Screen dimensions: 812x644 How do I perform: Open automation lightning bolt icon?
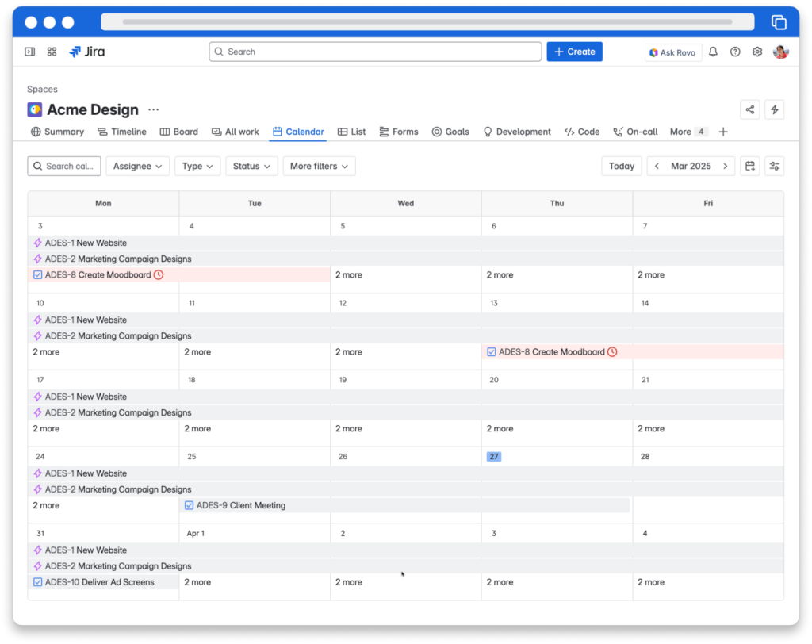pyautogui.click(x=774, y=109)
